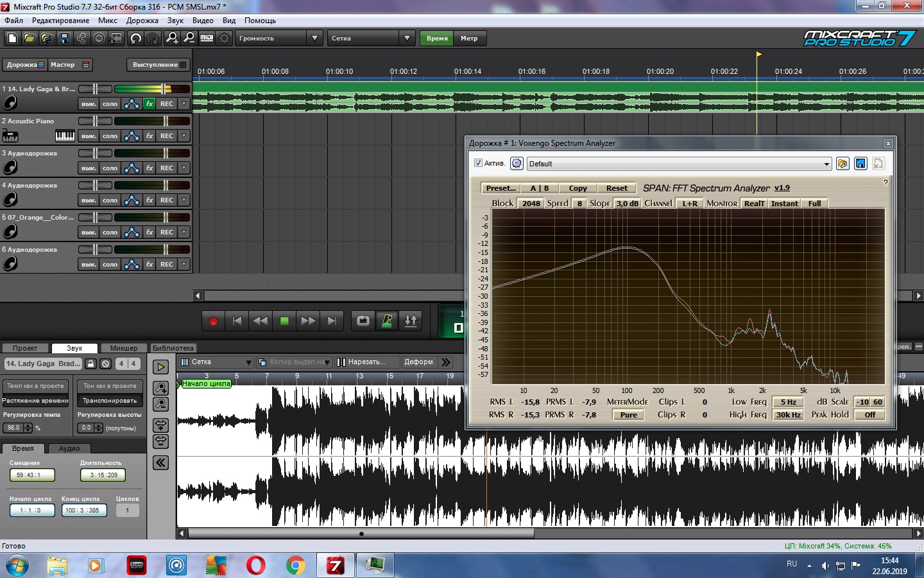This screenshot has height=578, width=924.
Task: Click the Undo arrow in the toolbar
Action: click(x=135, y=39)
